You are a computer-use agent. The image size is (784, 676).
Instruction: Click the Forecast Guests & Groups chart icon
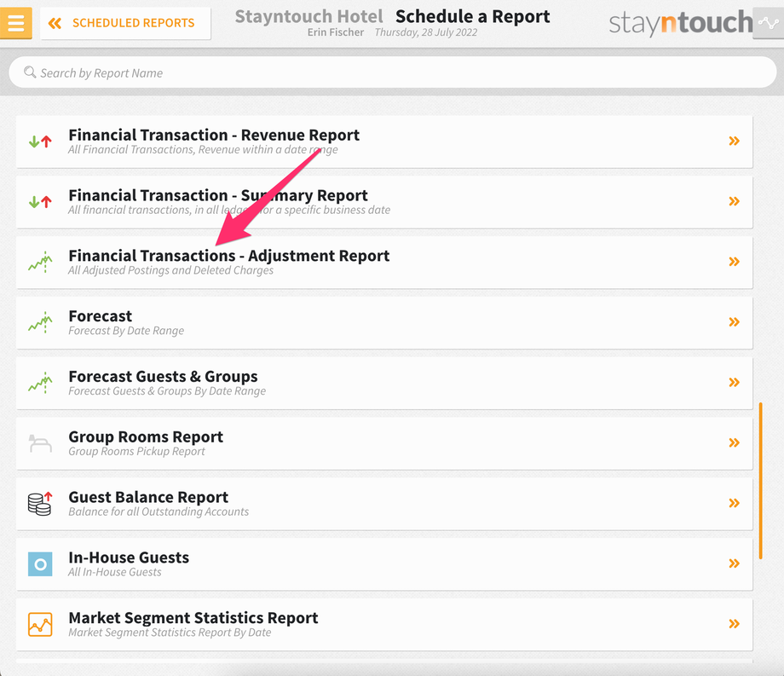pos(40,383)
